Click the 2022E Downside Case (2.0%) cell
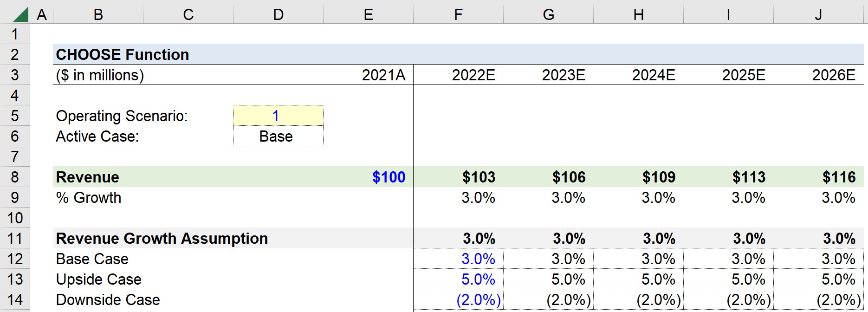868x312 pixels. 458,299
